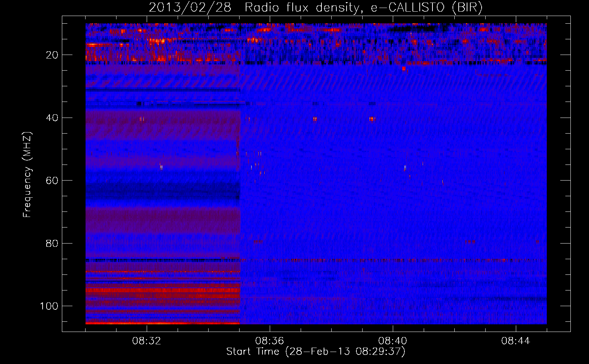Click the 08:44 time tick label
This screenshot has height=364, width=589.
pyautogui.click(x=516, y=341)
